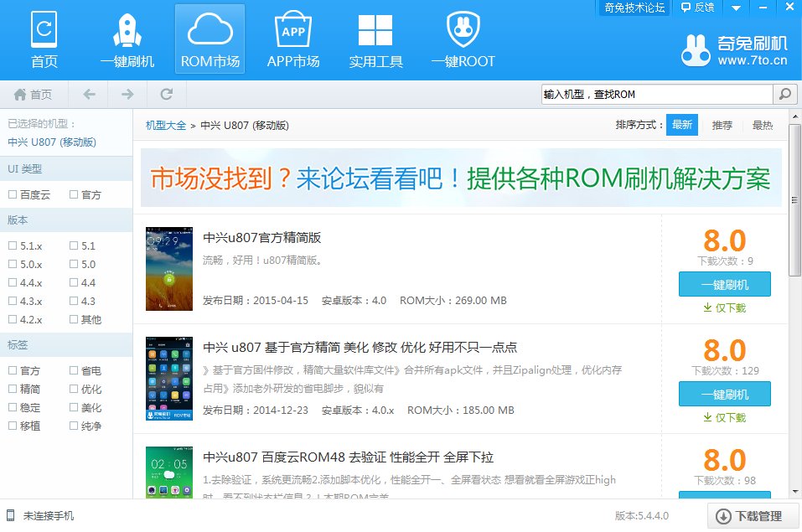Click 一键刷机 button for 中兴u807官方精简版
The image size is (802, 532).
coord(724,284)
